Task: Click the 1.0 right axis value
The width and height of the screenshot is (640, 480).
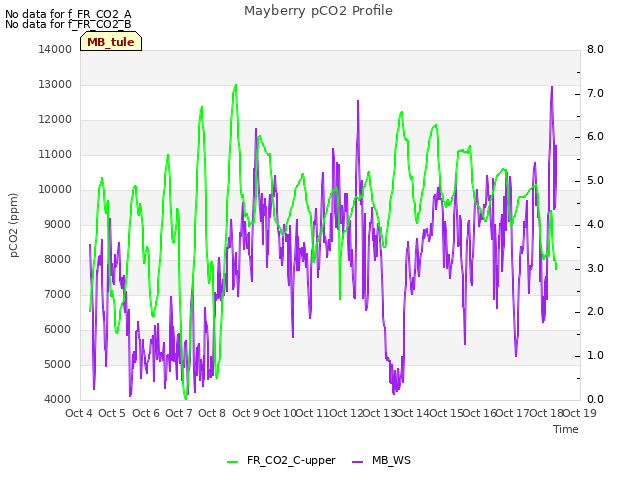Action: point(595,356)
